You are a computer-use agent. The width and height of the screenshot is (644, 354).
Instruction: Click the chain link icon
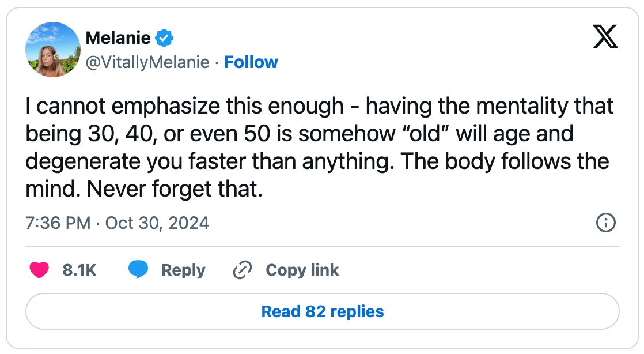click(243, 270)
